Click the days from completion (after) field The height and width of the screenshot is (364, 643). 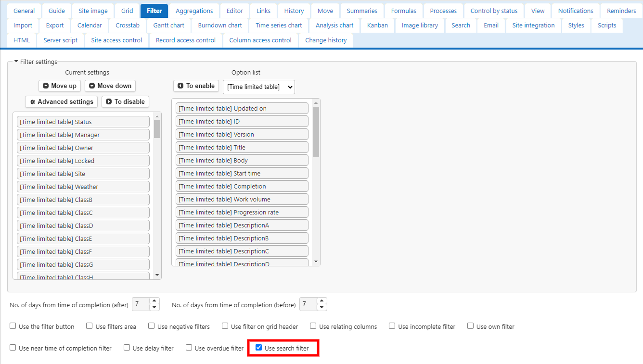[141, 304]
